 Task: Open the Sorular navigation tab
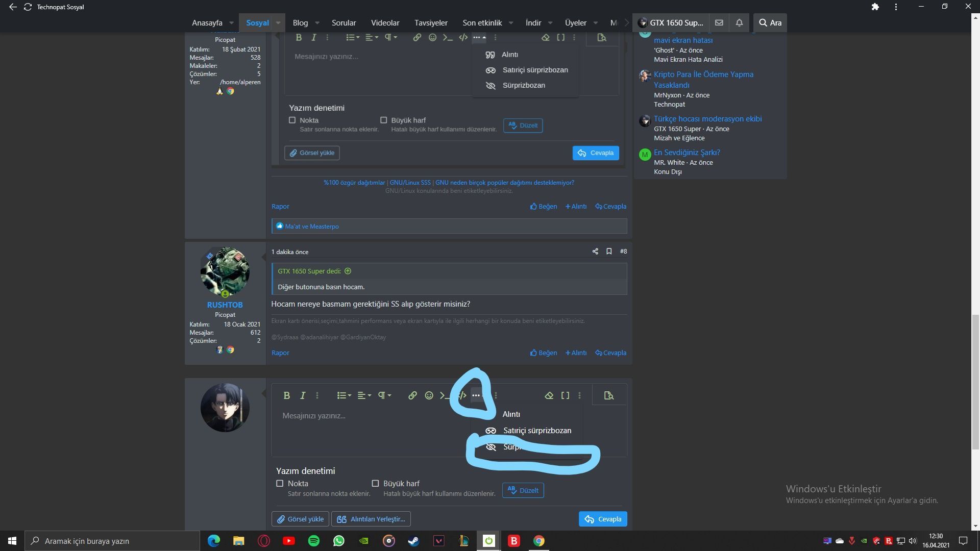click(344, 23)
